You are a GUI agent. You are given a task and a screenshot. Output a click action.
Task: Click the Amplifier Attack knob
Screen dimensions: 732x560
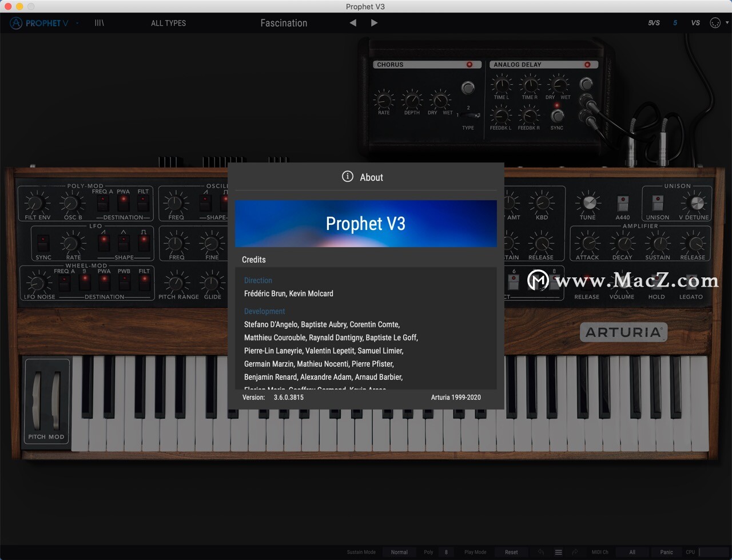pyautogui.click(x=587, y=243)
